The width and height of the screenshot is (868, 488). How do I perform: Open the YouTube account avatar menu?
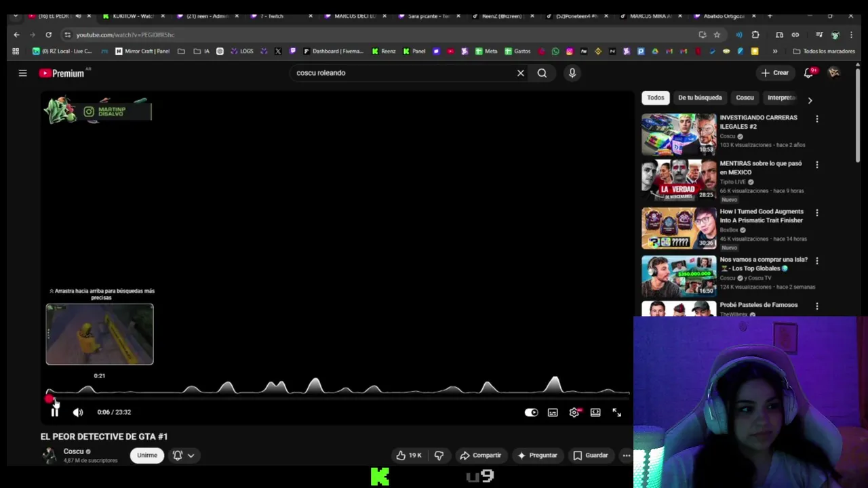834,73
